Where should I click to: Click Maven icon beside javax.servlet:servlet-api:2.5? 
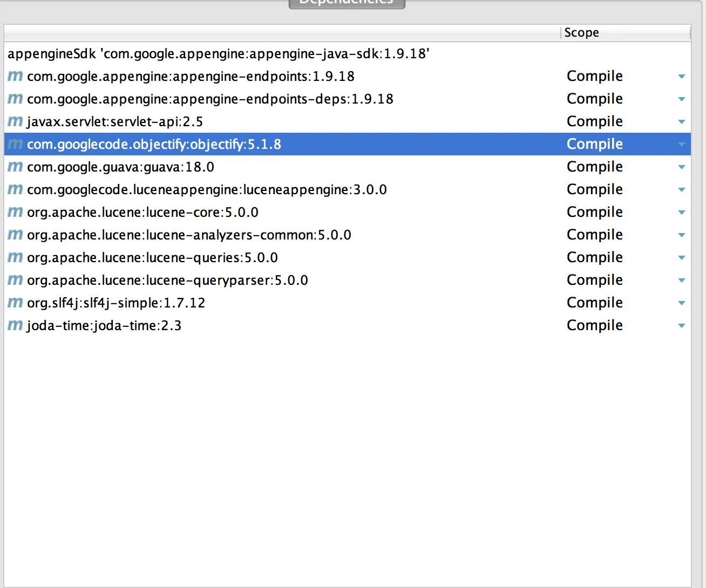pos(15,121)
